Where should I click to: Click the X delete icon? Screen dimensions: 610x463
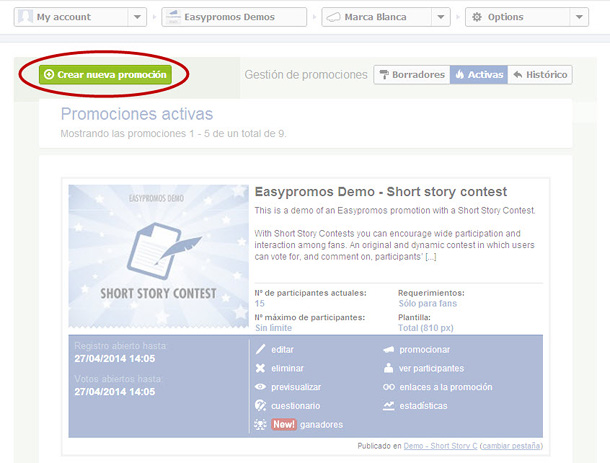coord(260,368)
